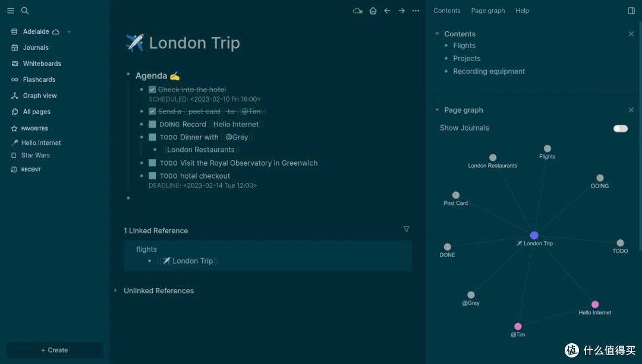Select the Flights graph node
Image resolution: width=642 pixels, height=364 pixels.
click(x=547, y=148)
